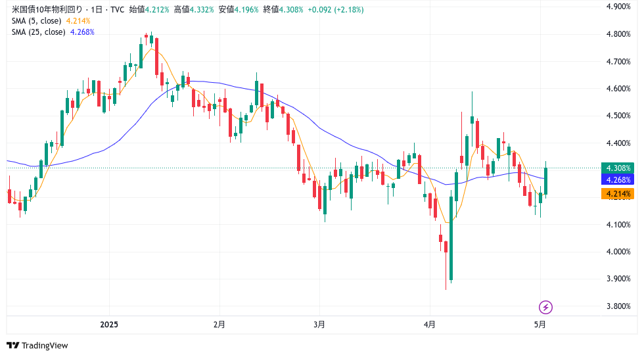
Task: Click the 4.900% price axis label
Action: (x=618, y=7)
